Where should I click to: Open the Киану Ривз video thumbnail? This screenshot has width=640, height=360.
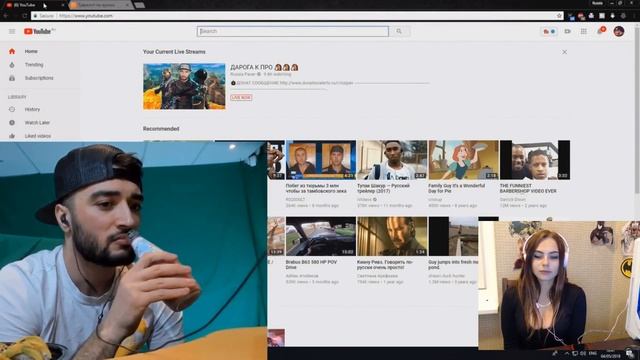click(x=392, y=236)
